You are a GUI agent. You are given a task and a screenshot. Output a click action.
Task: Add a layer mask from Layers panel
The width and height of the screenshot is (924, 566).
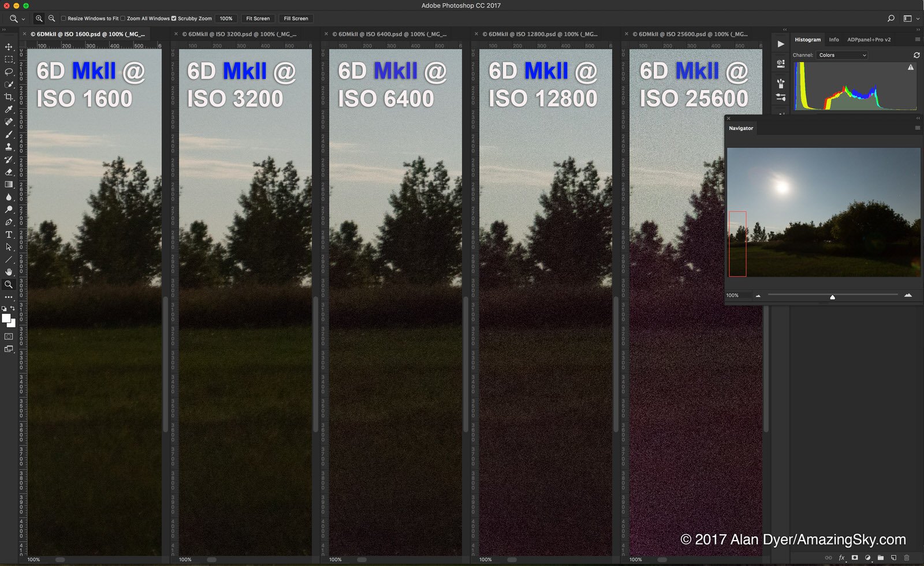pos(855,558)
